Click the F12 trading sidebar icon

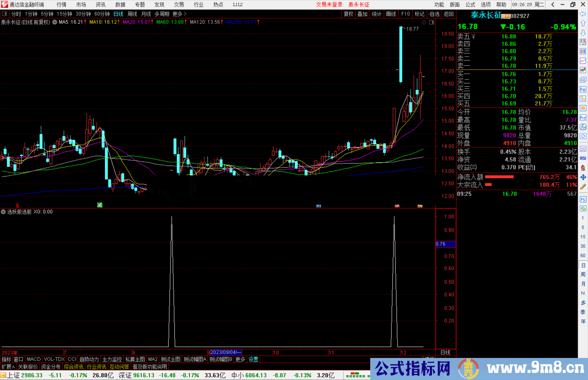pyautogui.click(x=583, y=118)
